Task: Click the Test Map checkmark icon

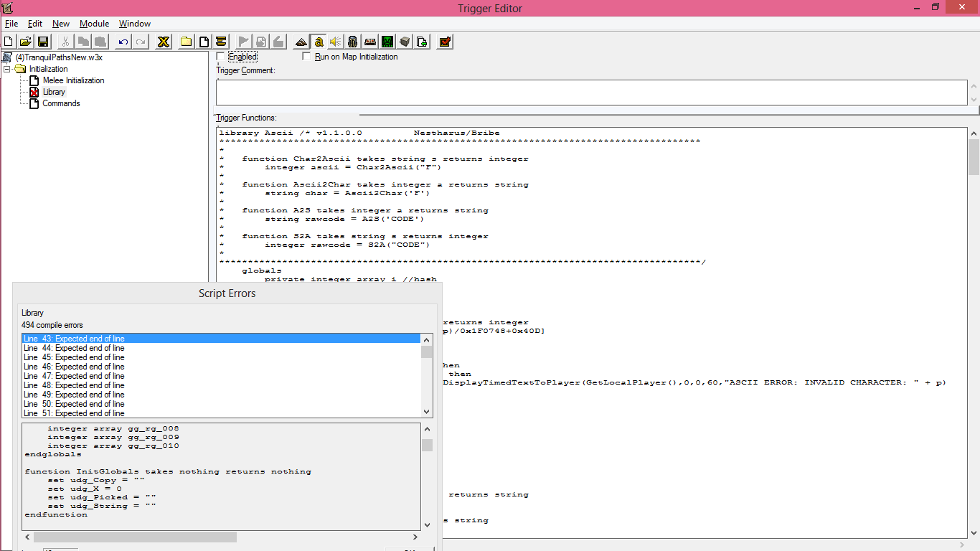Action: (445, 42)
